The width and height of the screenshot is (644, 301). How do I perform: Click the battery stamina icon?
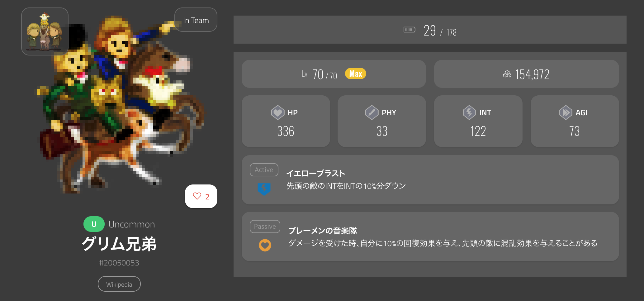click(x=409, y=30)
